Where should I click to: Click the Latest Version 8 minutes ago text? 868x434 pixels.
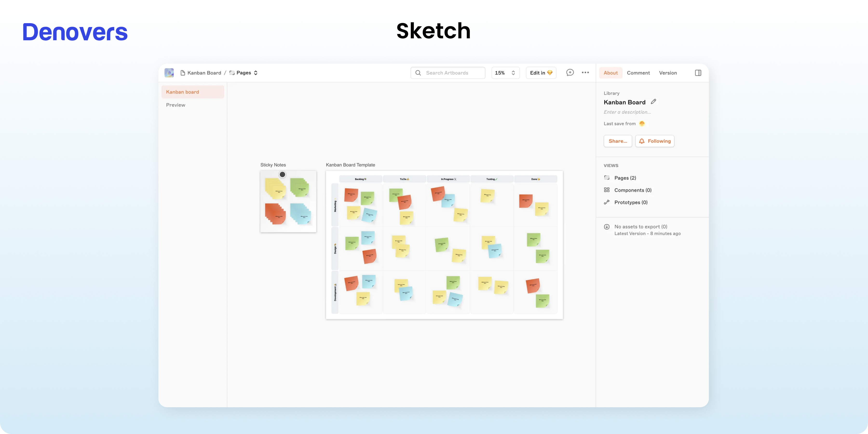647,233
